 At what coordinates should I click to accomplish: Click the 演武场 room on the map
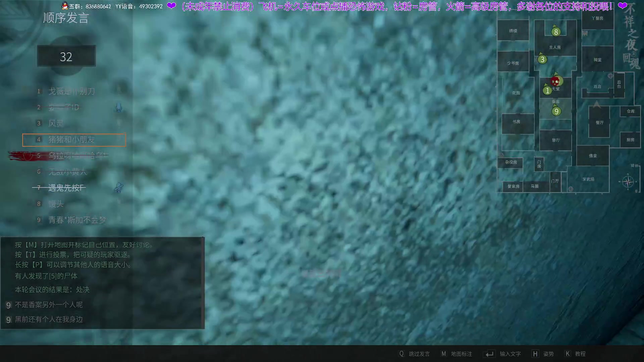point(588,179)
